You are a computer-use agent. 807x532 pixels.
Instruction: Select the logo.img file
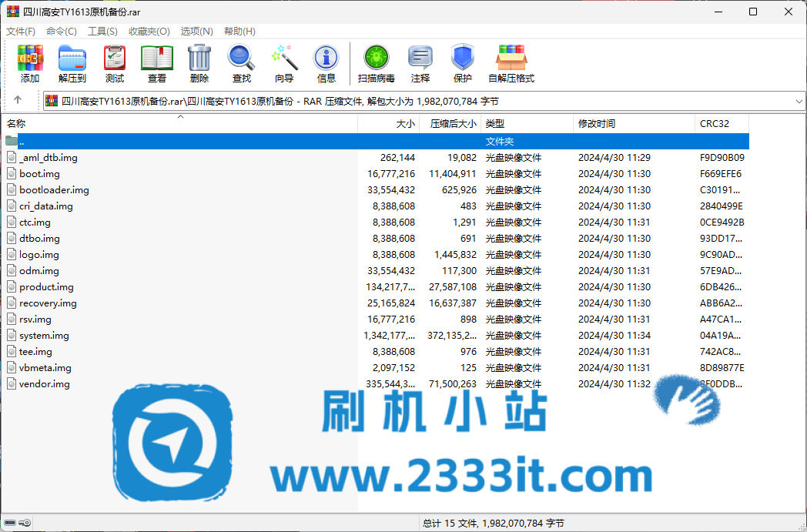click(x=39, y=254)
